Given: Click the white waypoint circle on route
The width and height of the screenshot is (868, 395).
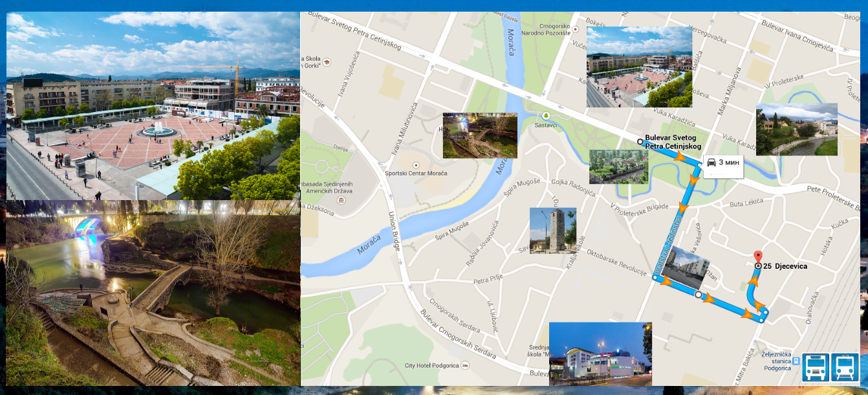Looking at the screenshot, I should pyautogui.click(x=698, y=295).
